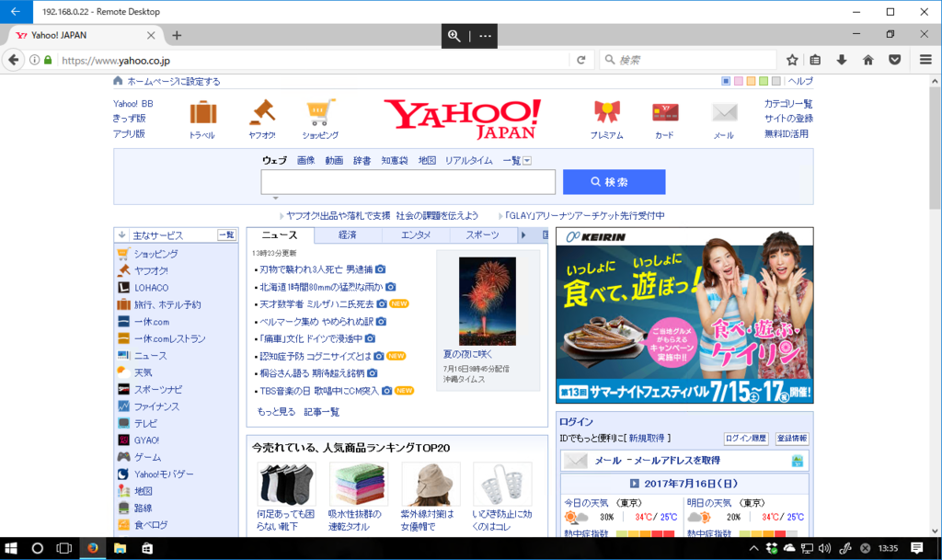Open the ヤフオク! auction gavel icon
942x560 pixels.
(x=262, y=112)
